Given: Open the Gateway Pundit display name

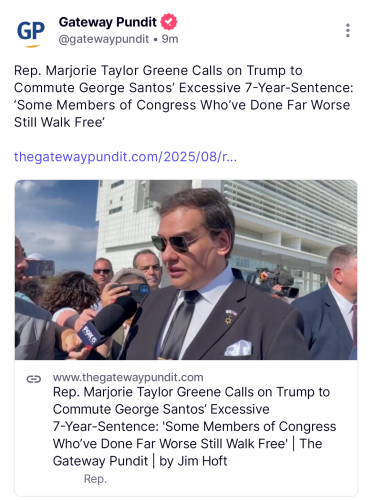Looking at the screenshot, I should click(x=107, y=22).
